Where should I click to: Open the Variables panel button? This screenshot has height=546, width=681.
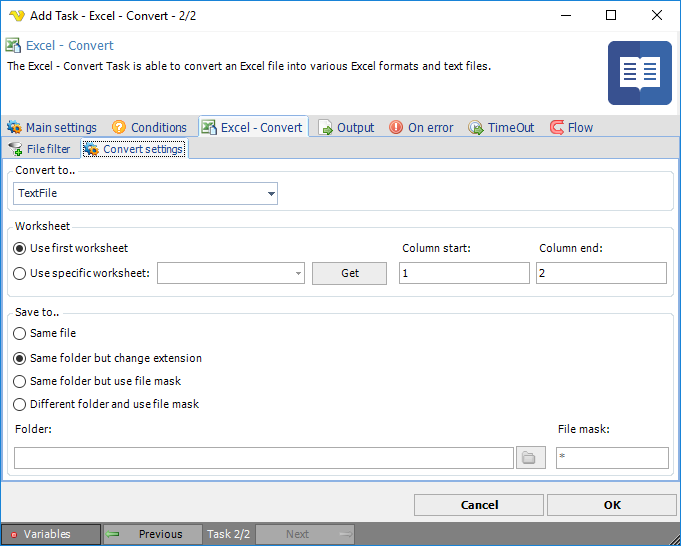[x=51, y=534]
